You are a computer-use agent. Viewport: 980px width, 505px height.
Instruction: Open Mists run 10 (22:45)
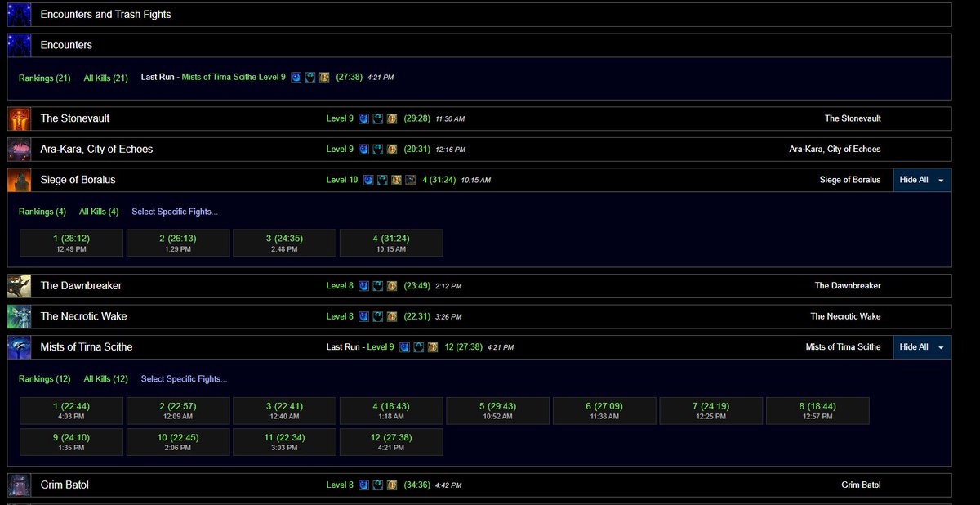[178, 442]
